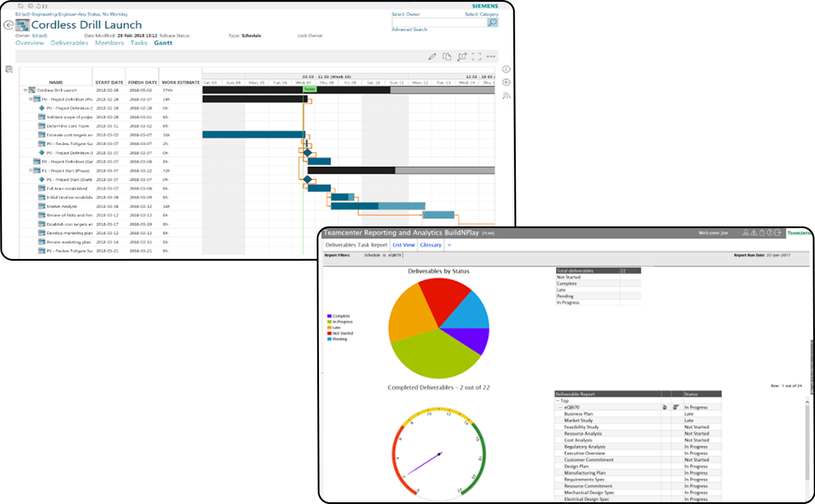Click the task icon beside Full team established
This screenshot has width=815, height=504.
(x=41, y=189)
